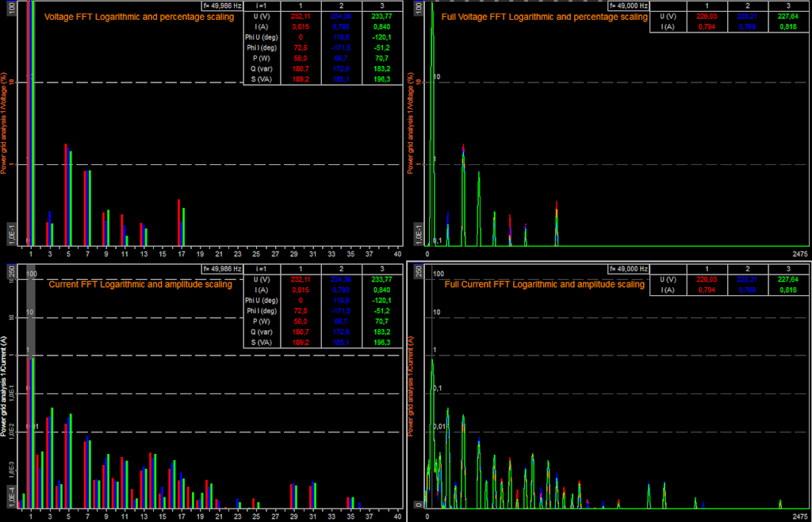
Task: Click the 250 axis scale box in Current FFT panel
Action: tap(12, 272)
